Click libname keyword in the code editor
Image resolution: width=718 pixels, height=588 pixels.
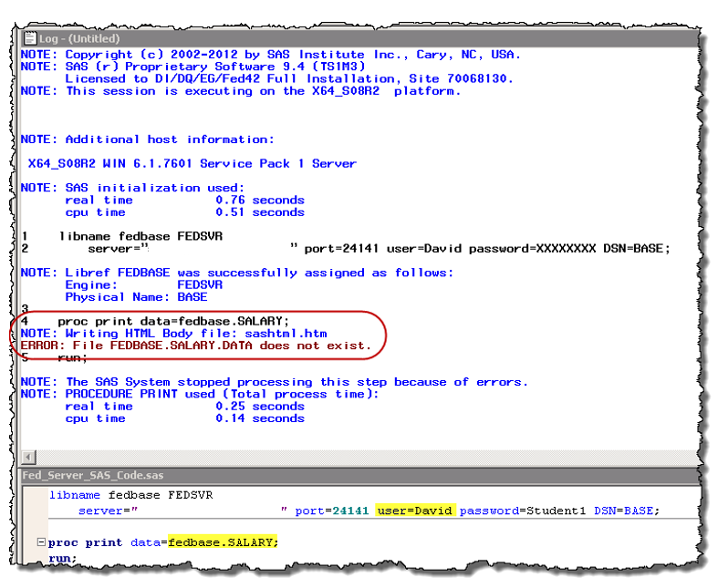point(75,495)
